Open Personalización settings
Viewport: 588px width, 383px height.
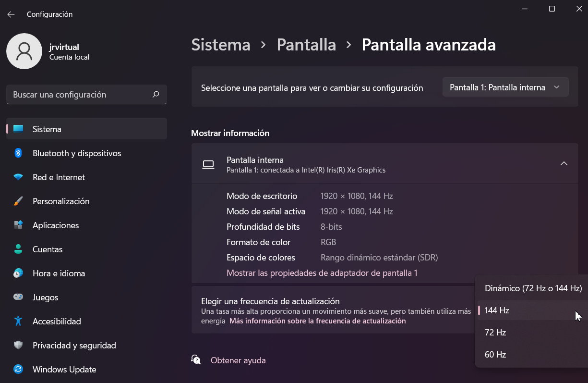click(60, 201)
